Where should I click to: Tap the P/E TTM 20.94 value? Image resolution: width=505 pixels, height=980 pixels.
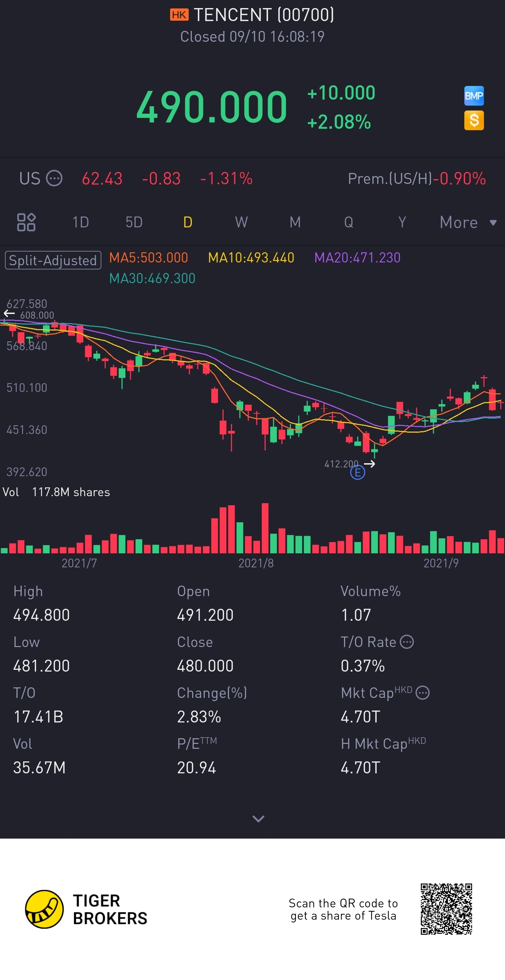[197, 767]
